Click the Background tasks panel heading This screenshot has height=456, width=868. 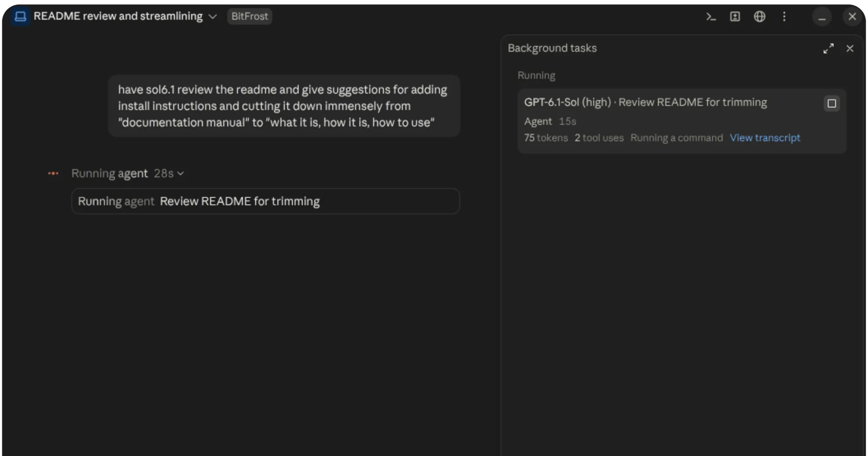click(x=552, y=48)
